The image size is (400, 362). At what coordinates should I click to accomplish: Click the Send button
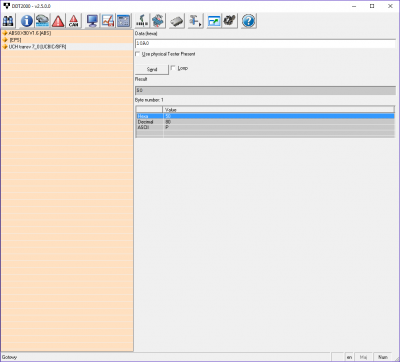tap(152, 69)
